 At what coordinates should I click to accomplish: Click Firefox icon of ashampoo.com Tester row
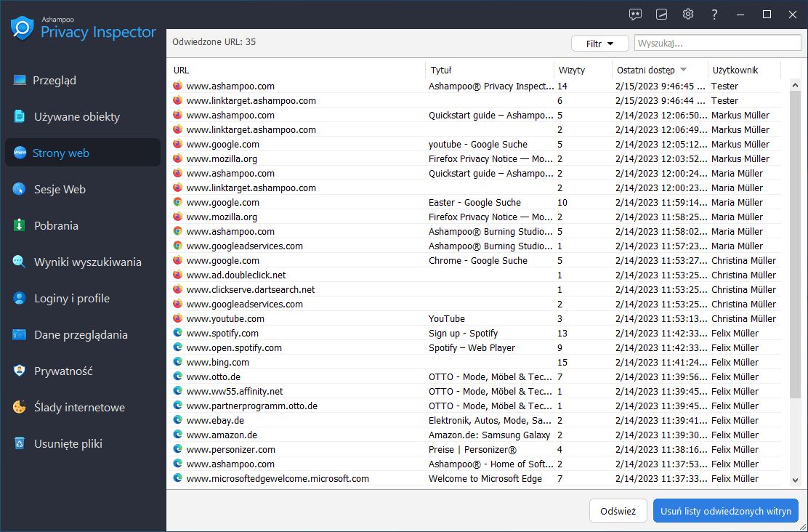(x=178, y=86)
